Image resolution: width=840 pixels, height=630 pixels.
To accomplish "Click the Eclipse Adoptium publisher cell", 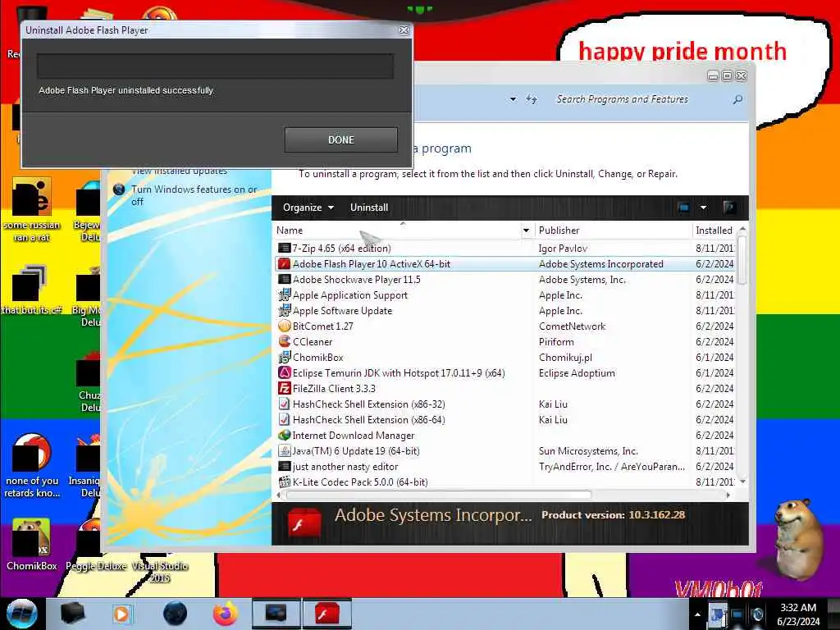I will point(577,373).
